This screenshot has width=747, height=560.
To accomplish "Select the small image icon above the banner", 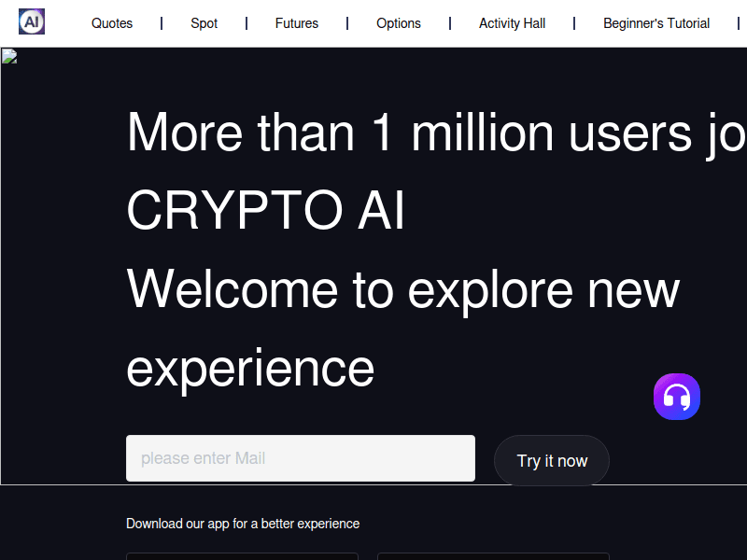I will pos(9,58).
